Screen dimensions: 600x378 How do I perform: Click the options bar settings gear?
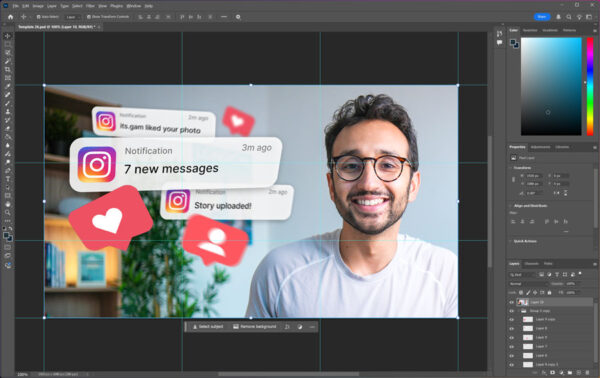coord(238,17)
